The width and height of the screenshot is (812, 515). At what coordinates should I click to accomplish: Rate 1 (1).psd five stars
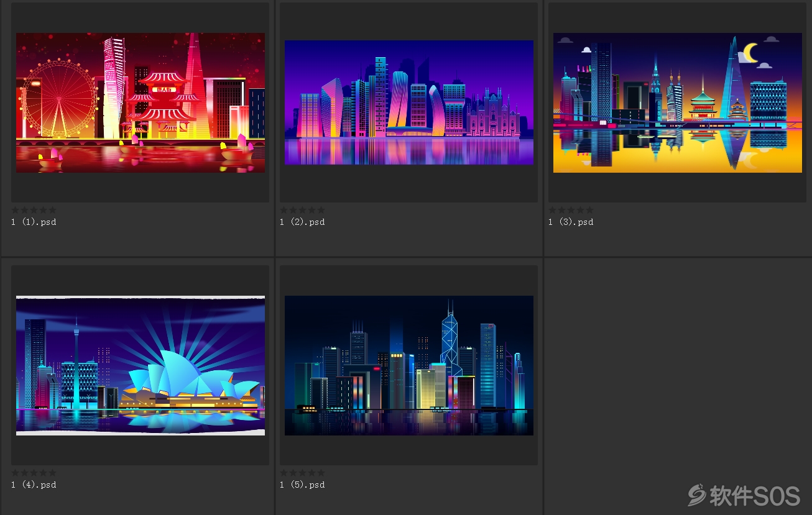(53, 210)
